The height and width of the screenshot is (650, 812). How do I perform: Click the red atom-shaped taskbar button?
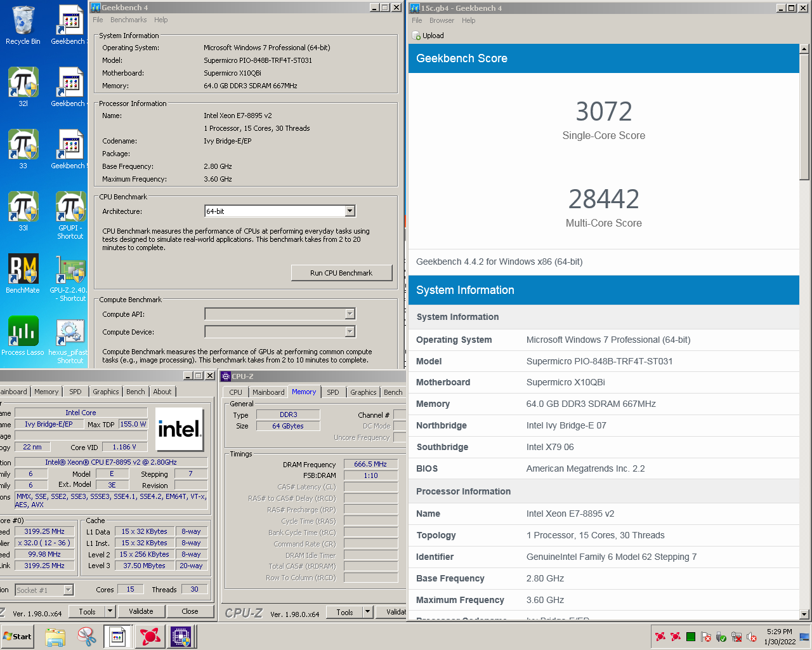pos(150,637)
